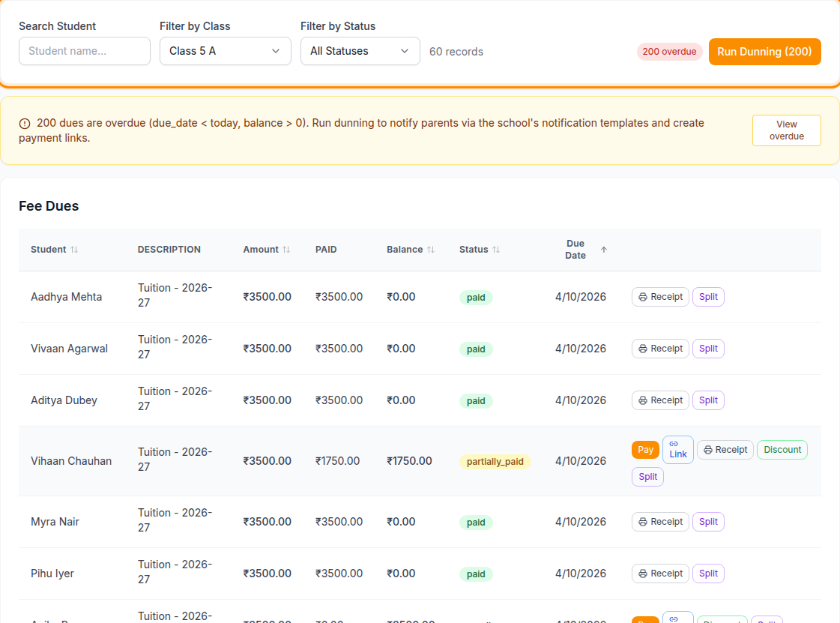Image resolution: width=840 pixels, height=623 pixels.
Task: Split Vivaan Agarwal's due
Action: pos(708,349)
